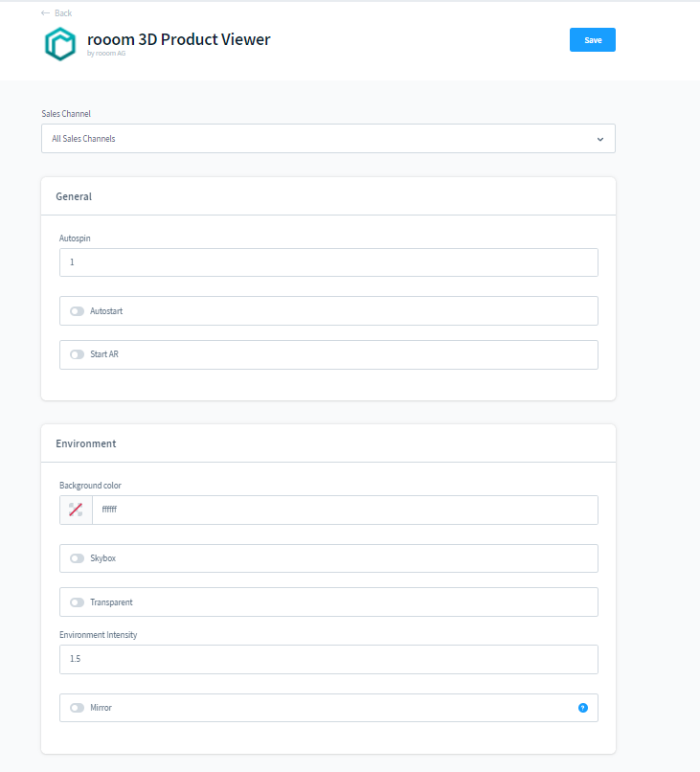
Task: Turn on the Start AR switch
Action: pyautogui.click(x=77, y=354)
